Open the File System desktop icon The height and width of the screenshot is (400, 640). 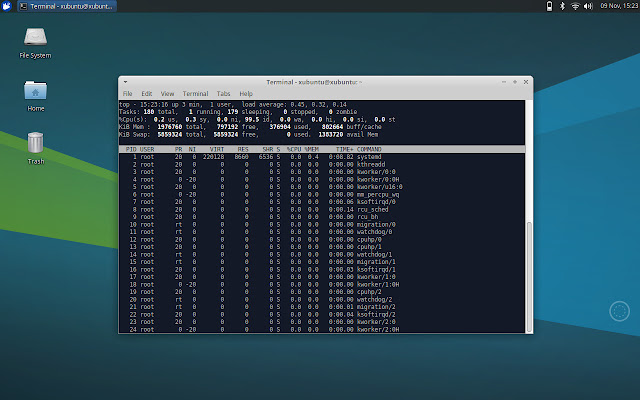35,42
